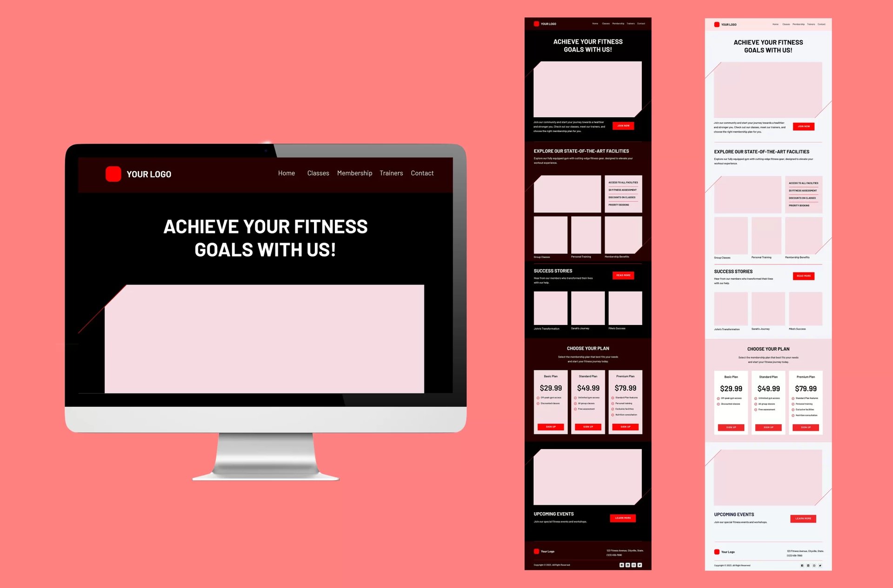Click the JOIN NOW button in hero section

point(622,126)
